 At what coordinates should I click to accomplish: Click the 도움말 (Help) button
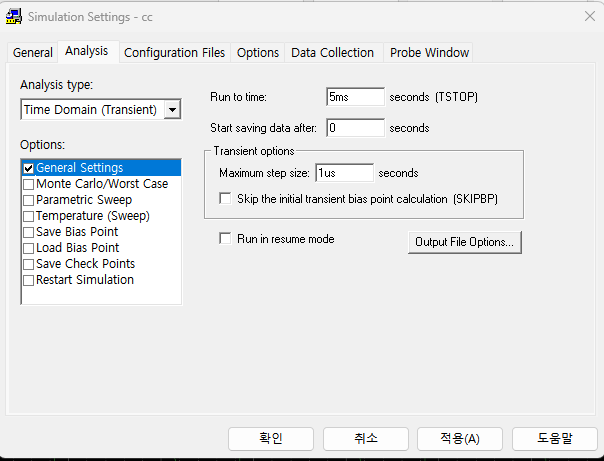(555, 439)
